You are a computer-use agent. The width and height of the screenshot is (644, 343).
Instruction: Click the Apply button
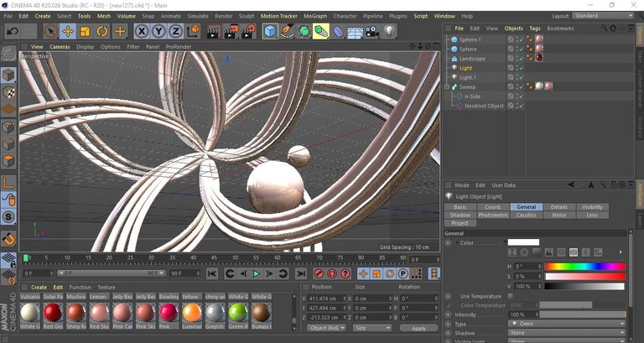pos(418,328)
